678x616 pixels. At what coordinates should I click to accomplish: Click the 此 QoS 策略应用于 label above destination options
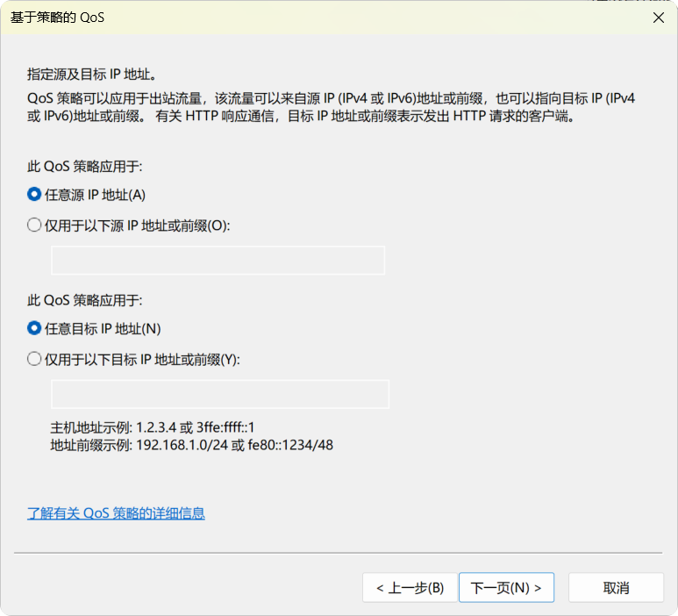tap(85, 300)
